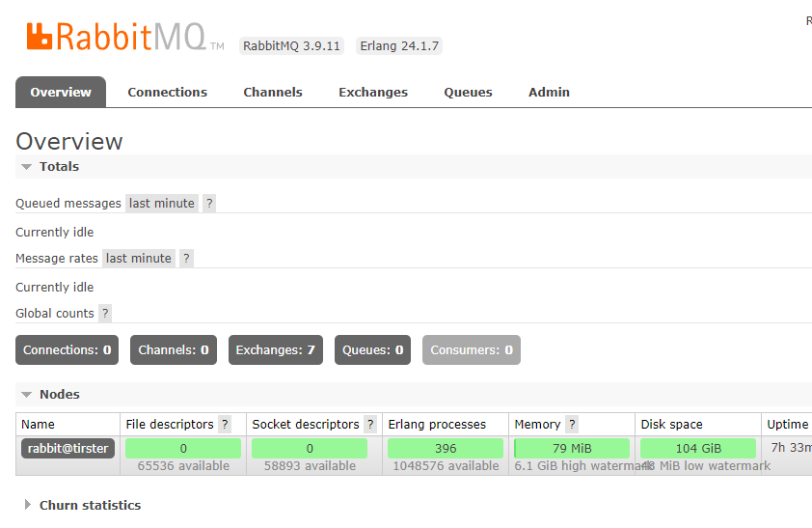Click the 7h 33m uptime value
The height and width of the screenshot is (528, 812).
[x=792, y=447]
